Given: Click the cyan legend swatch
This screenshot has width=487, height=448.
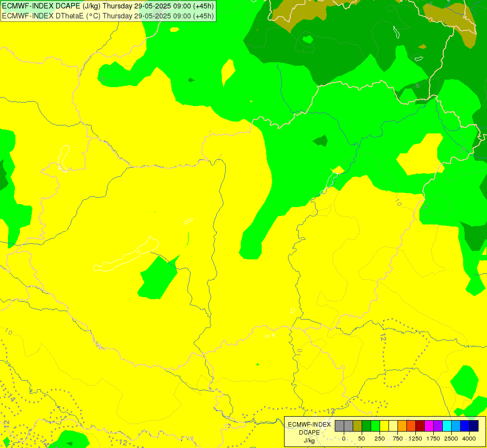Looking at the screenshot, I should coord(447,426).
